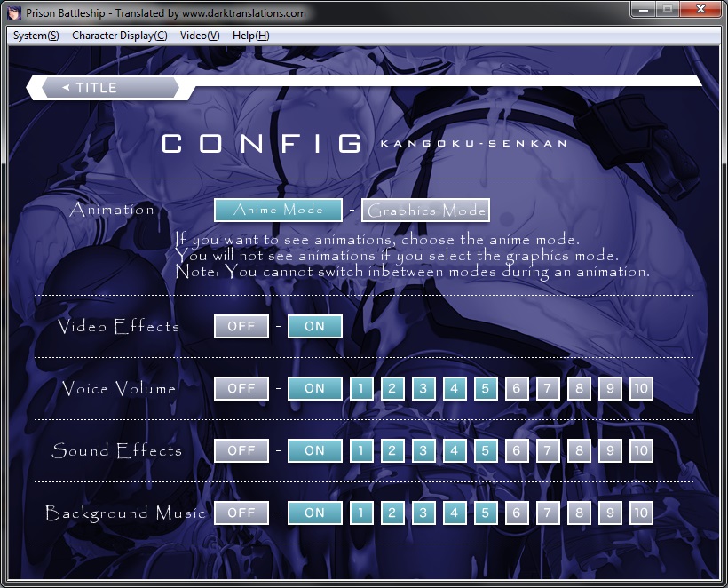Open the Video menu

point(200,36)
